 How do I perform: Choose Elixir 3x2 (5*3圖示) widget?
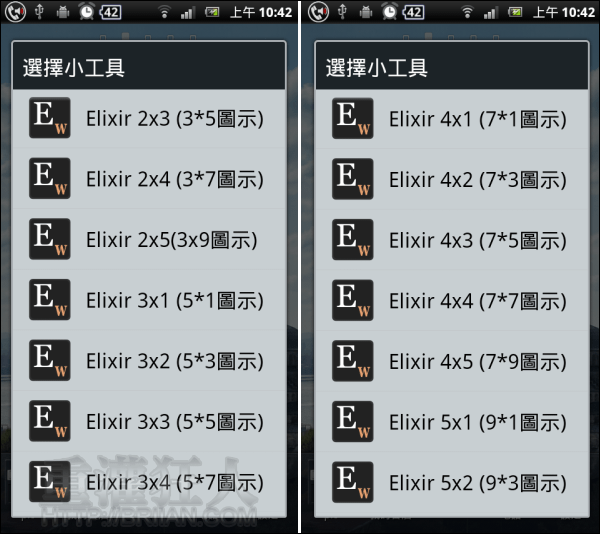click(x=149, y=361)
